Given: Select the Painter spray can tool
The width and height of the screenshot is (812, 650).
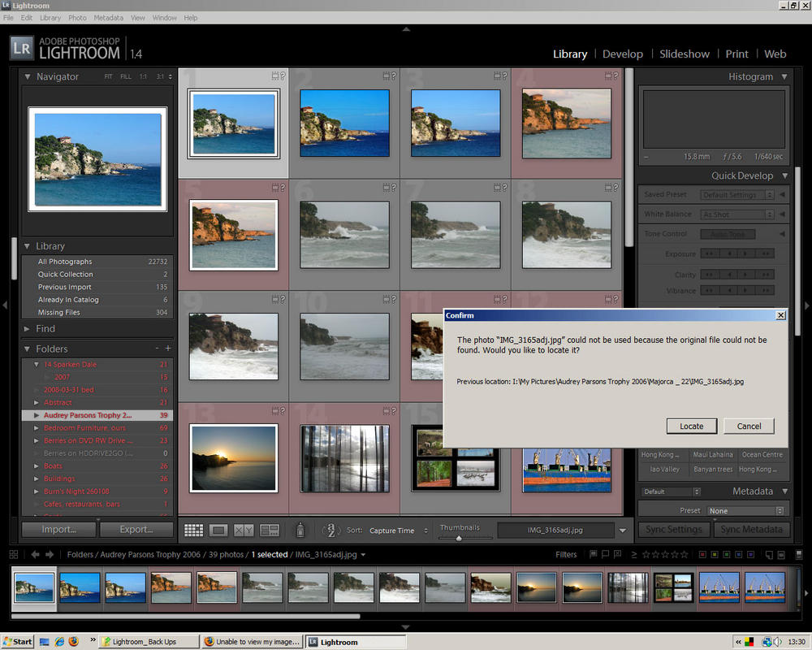Looking at the screenshot, I should 300,531.
